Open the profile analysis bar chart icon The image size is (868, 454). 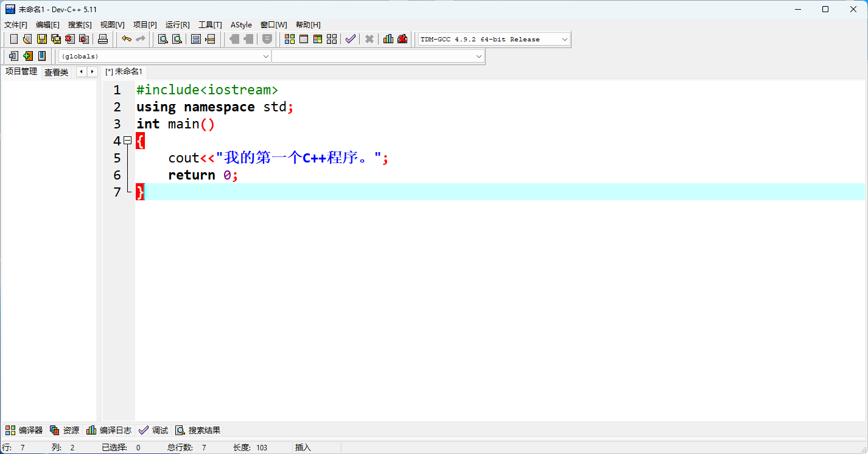[388, 39]
